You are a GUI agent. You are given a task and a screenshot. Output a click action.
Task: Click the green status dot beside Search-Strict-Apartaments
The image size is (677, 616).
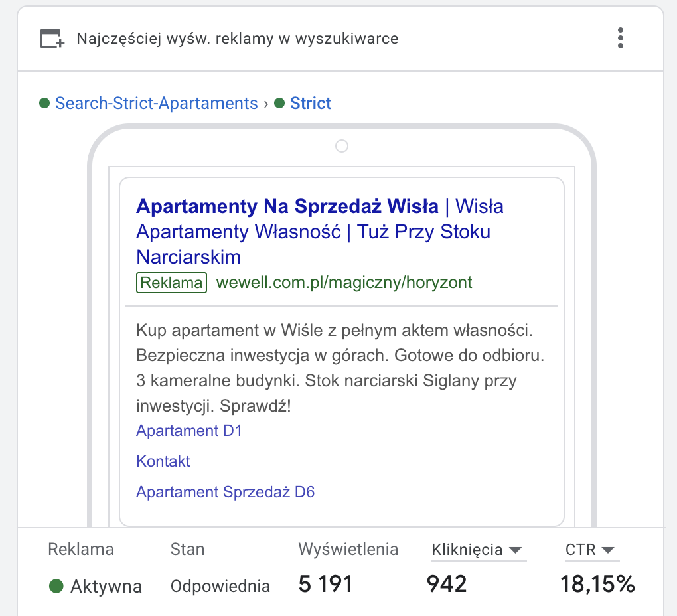pos(45,104)
